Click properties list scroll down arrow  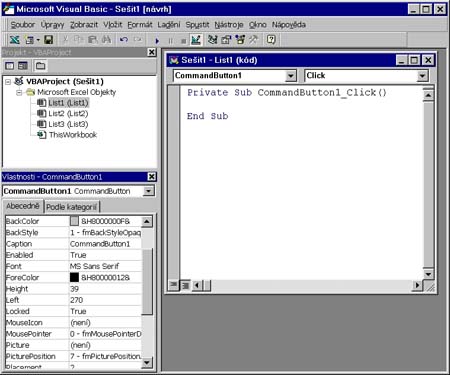tap(147, 362)
